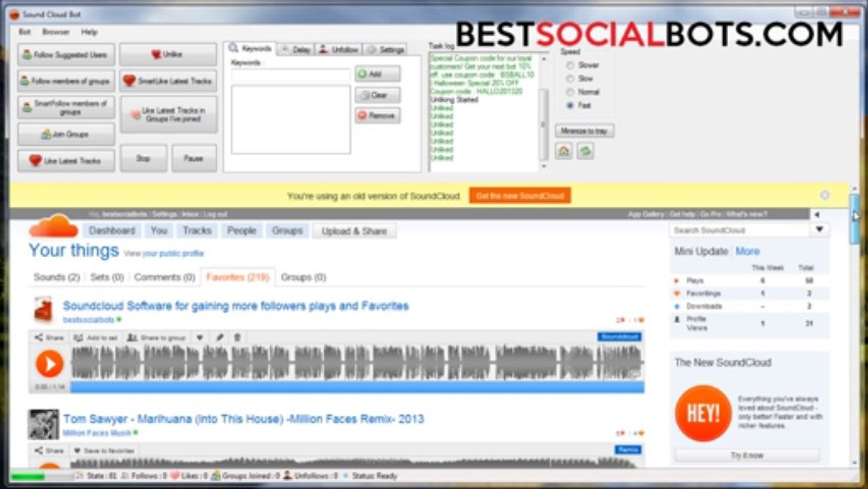The width and height of the screenshot is (868, 489).
Task: Click Minimize to tray button
Action: (x=584, y=131)
